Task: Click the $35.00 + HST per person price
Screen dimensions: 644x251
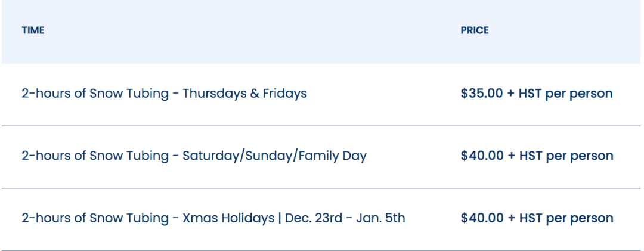Action: tap(537, 94)
